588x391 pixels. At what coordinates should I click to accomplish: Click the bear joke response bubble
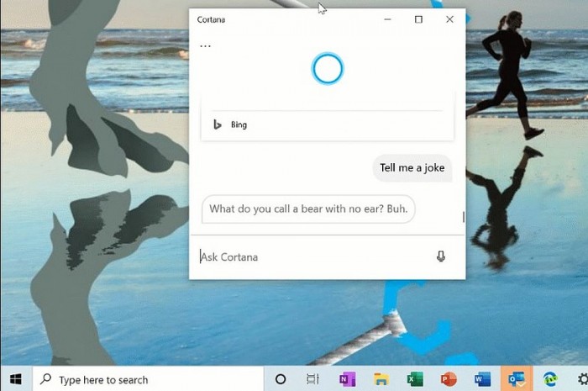(308, 209)
